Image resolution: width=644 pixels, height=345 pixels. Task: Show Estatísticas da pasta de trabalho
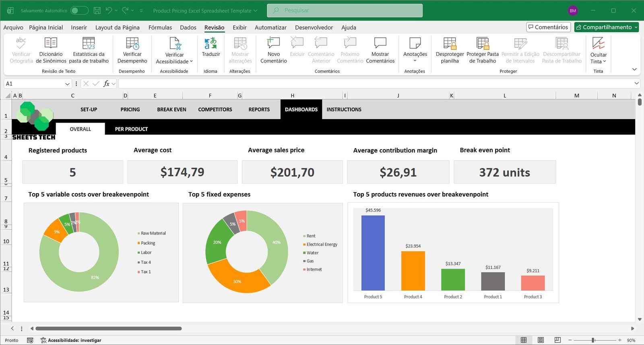point(89,50)
